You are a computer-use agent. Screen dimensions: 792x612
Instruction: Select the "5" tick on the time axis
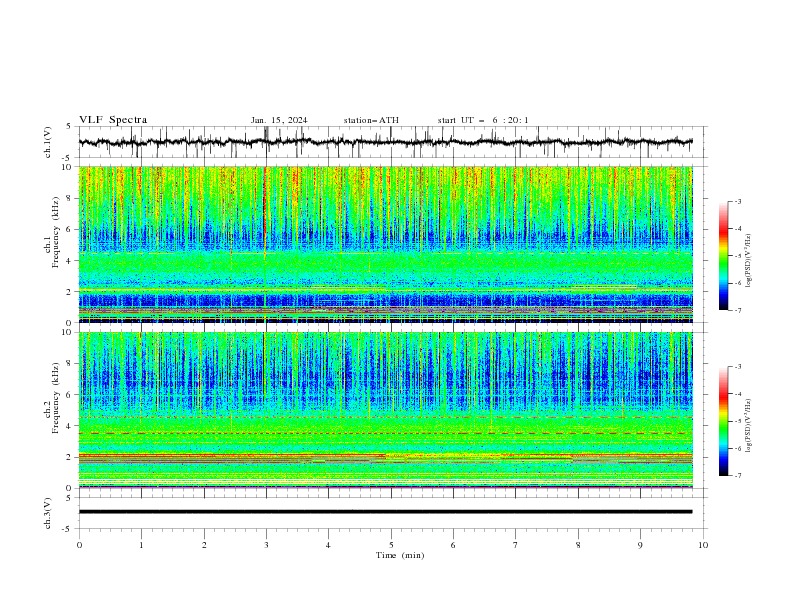pyautogui.click(x=391, y=545)
